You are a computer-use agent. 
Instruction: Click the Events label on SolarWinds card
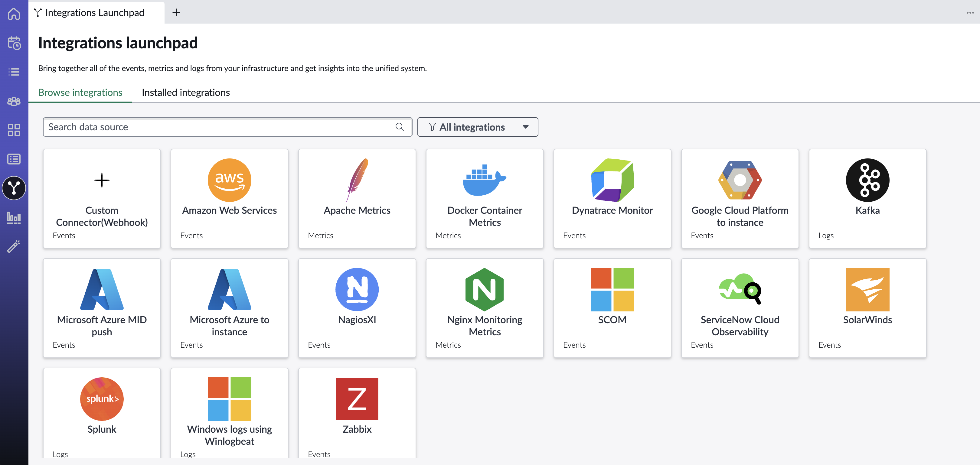click(x=830, y=345)
